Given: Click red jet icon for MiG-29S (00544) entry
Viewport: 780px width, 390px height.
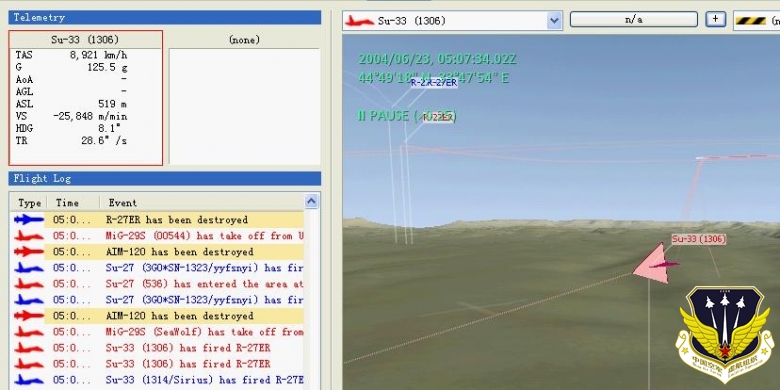Looking at the screenshot, I should click(29, 236).
